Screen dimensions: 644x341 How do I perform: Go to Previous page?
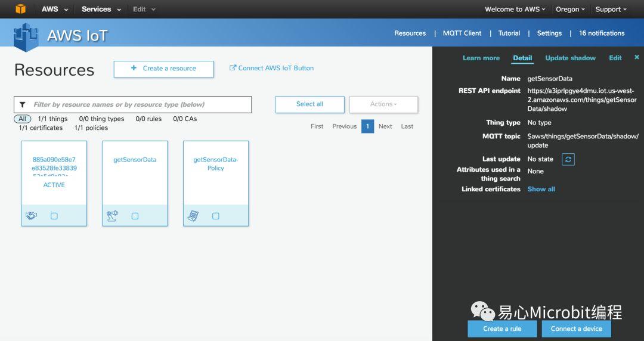click(x=344, y=126)
